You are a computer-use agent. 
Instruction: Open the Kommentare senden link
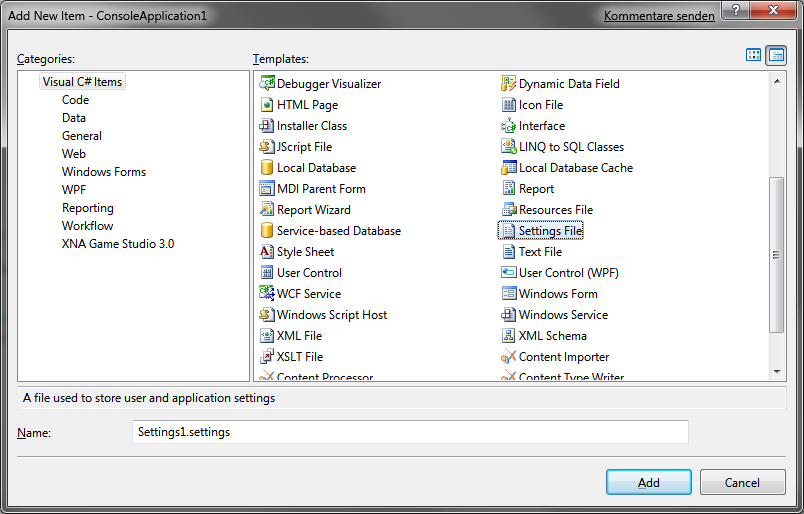(659, 16)
